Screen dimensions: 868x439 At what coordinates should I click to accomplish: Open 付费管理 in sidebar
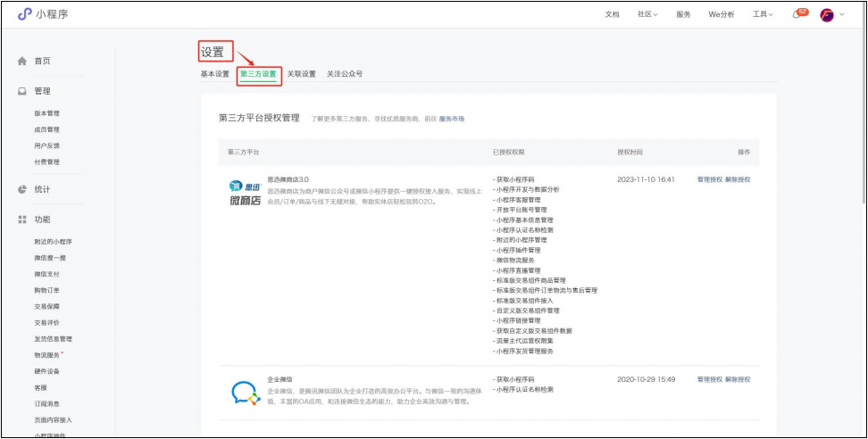pos(46,162)
